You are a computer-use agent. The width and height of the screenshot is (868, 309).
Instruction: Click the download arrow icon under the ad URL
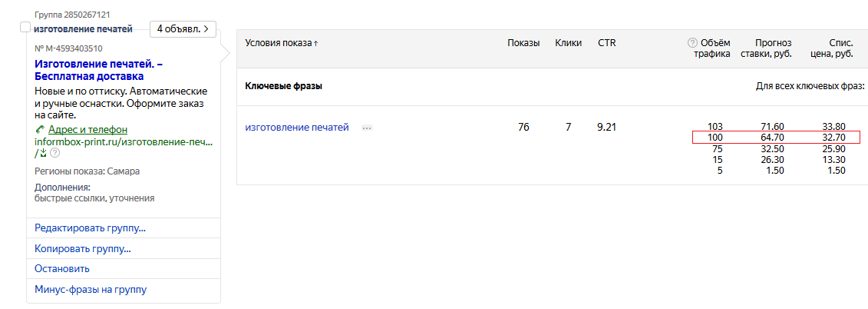click(x=43, y=153)
